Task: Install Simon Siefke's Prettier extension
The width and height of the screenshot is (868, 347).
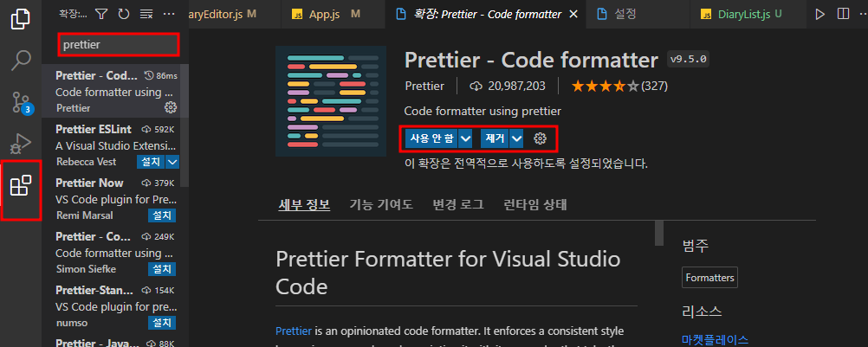Action: click(162, 268)
